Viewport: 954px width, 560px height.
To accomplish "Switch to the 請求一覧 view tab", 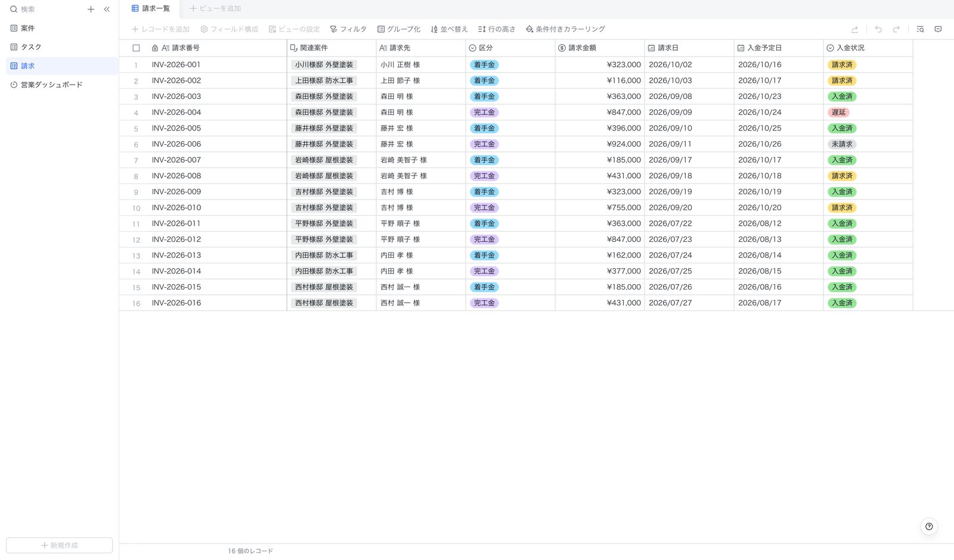I will [x=151, y=8].
